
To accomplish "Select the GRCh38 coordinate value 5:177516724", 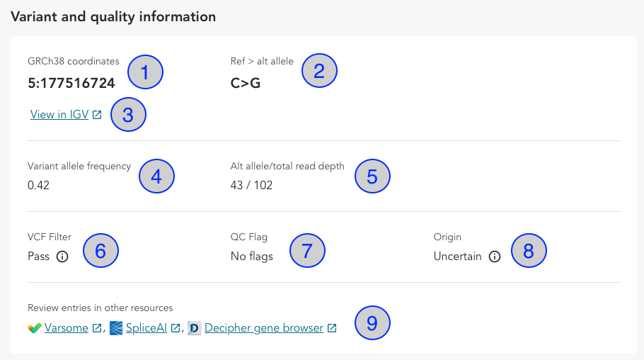I will click(x=71, y=84).
